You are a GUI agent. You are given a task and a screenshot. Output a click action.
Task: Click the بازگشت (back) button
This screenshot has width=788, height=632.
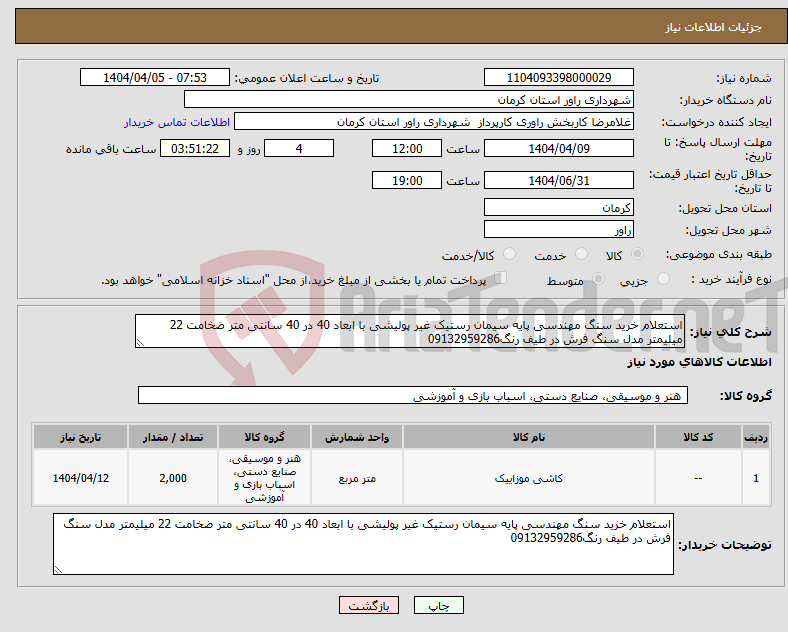[368, 605]
